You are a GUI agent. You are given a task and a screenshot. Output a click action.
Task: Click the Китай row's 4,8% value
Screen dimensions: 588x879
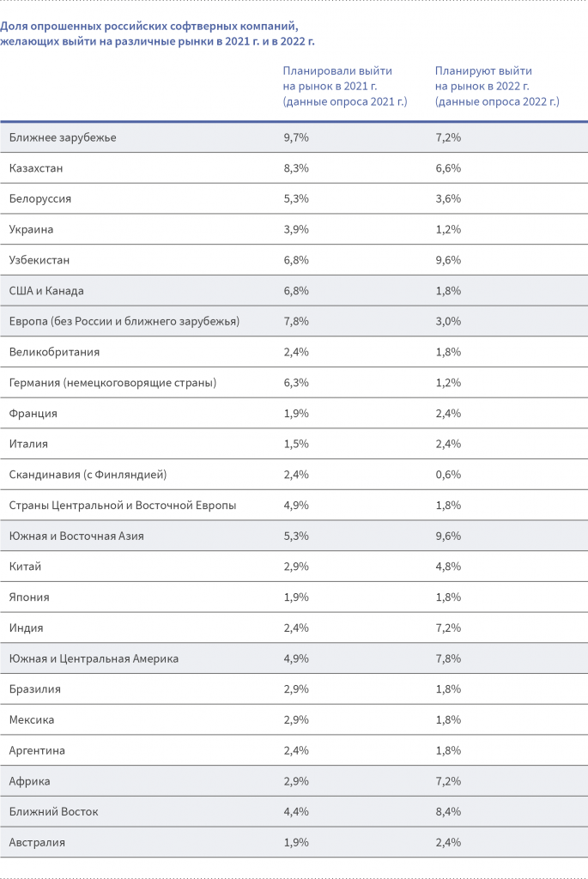click(448, 567)
